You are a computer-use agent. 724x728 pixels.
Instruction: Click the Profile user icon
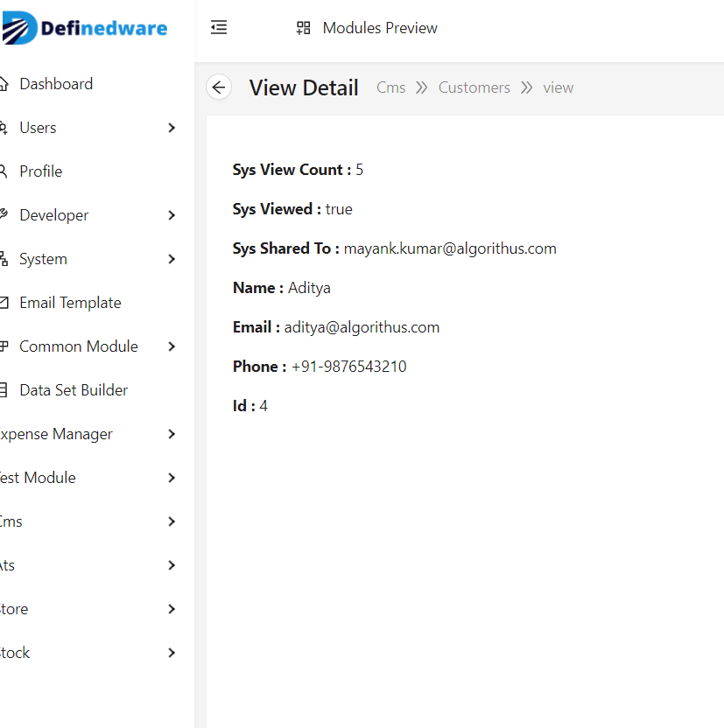(4, 171)
